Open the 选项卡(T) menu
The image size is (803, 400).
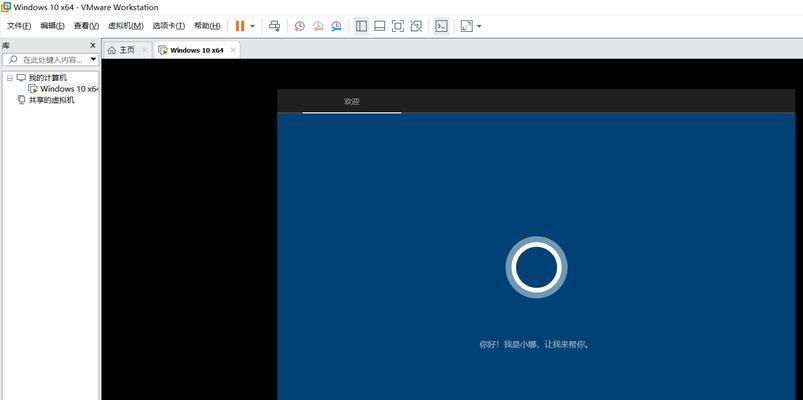[x=168, y=26]
